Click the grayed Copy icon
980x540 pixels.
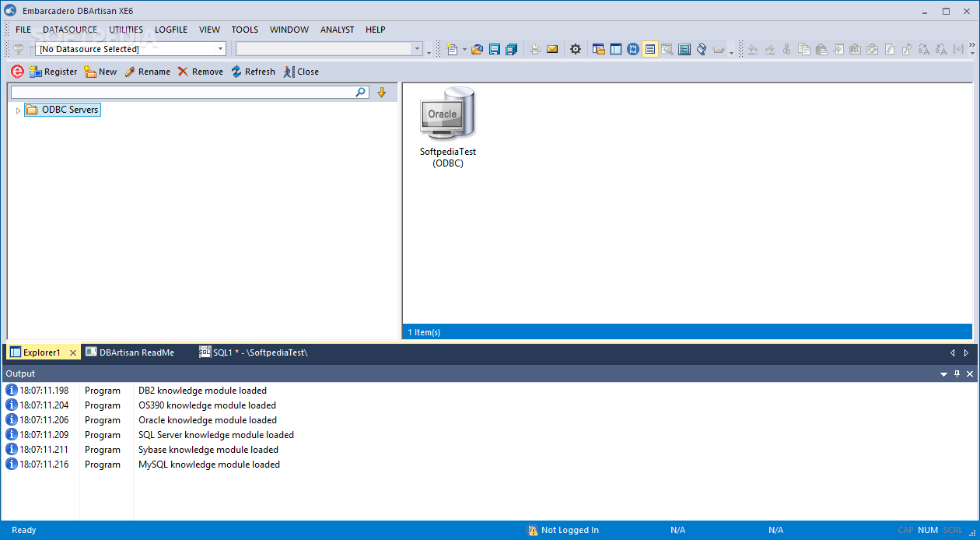click(803, 49)
